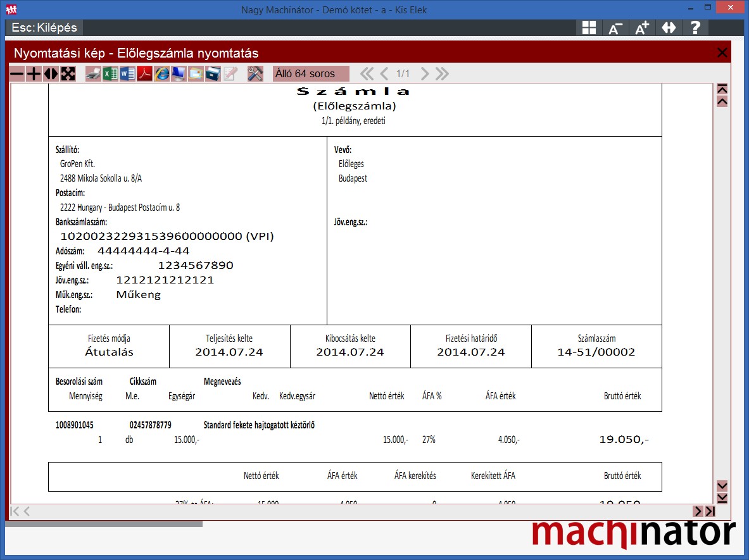Click the Számla title heading

(353, 91)
